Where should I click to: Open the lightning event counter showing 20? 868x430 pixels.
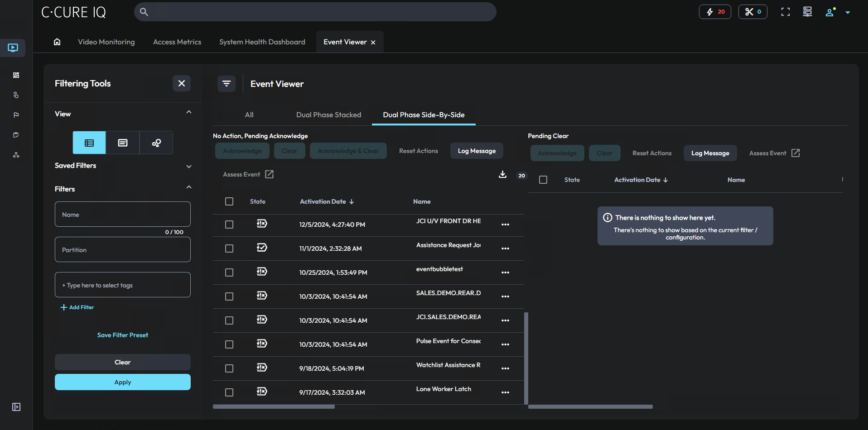point(714,12)
